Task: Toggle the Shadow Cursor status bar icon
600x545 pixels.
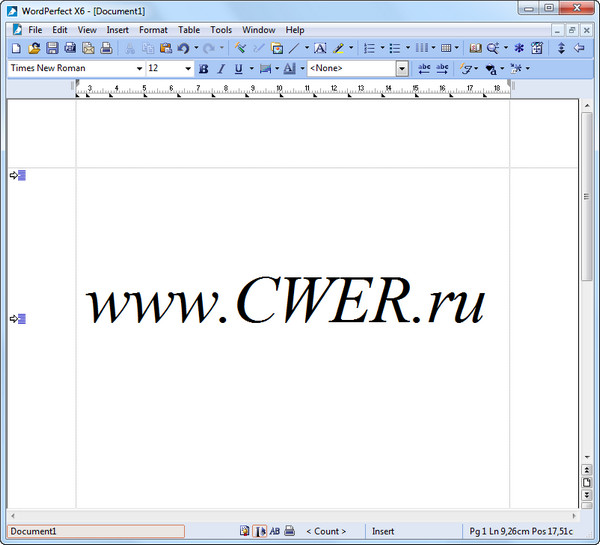Action: point(259,531)
